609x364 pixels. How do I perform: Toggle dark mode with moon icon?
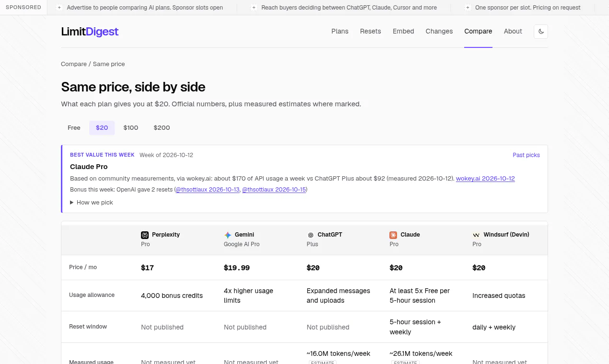(x=541, y=32)
